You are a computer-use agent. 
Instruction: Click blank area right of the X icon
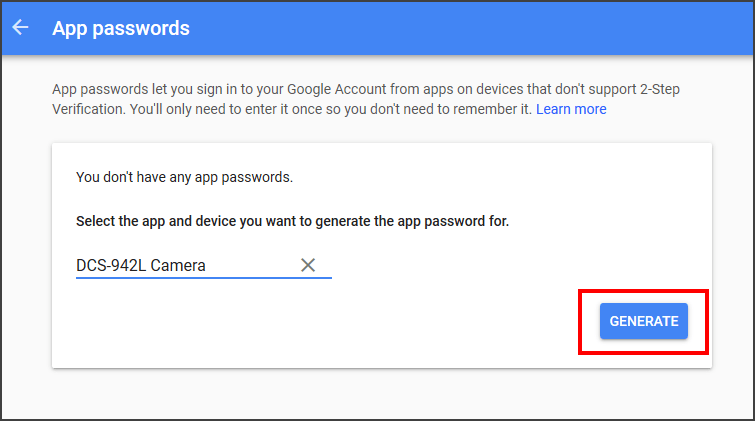(500, 266)
